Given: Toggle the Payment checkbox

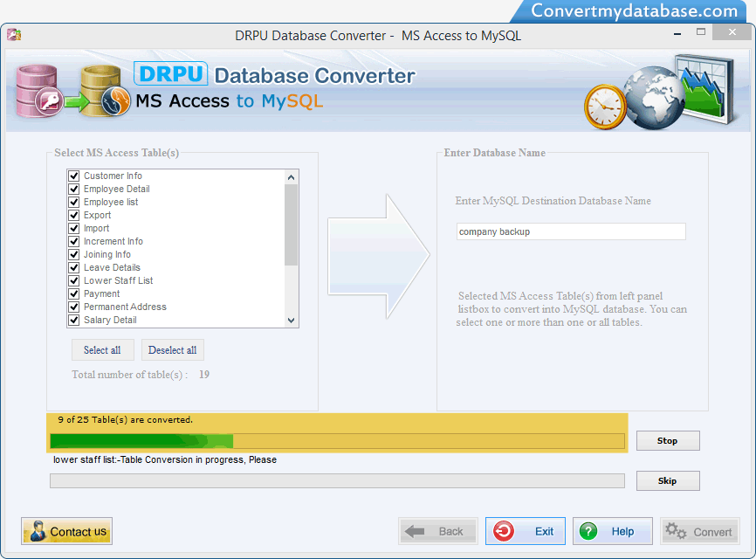Looking at the screenshot, I should (74, 293).
